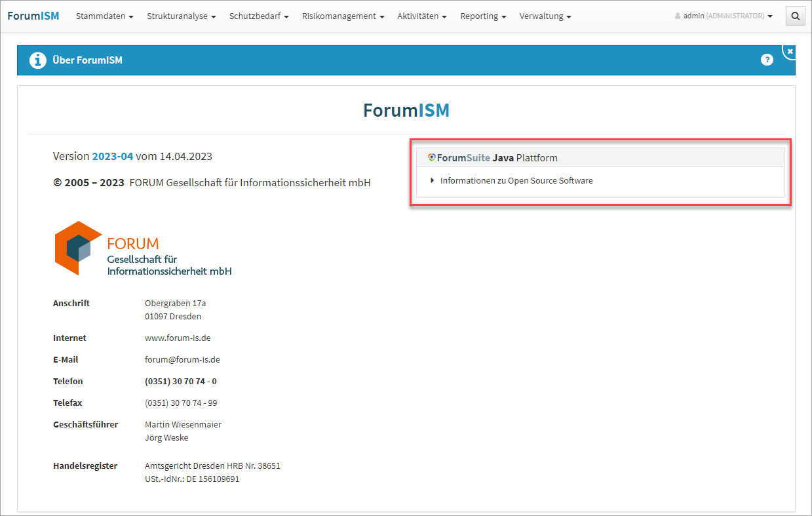The image size is (812, 516).
Task: Open the Stammdaten dropdown menu
Action: (x=104, y=16)
